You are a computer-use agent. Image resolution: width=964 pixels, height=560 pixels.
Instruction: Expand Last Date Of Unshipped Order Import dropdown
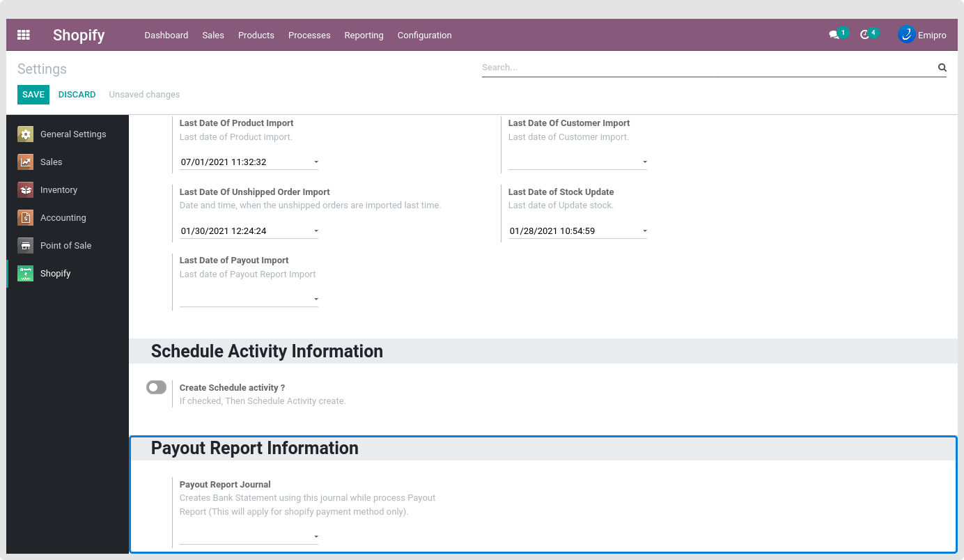pyautogui.click(x=316, y=231)
